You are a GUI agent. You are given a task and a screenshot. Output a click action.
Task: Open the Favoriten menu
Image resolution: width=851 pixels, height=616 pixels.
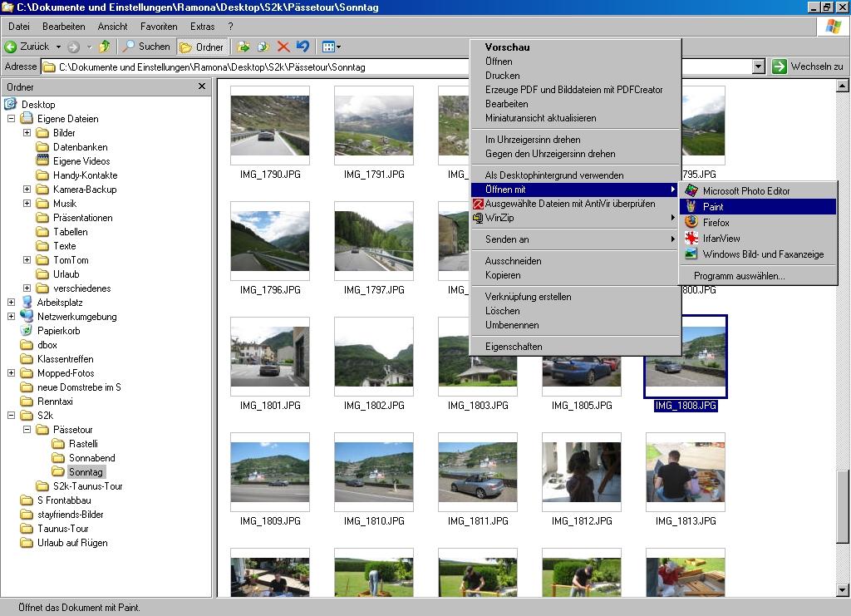pos(158,27)
